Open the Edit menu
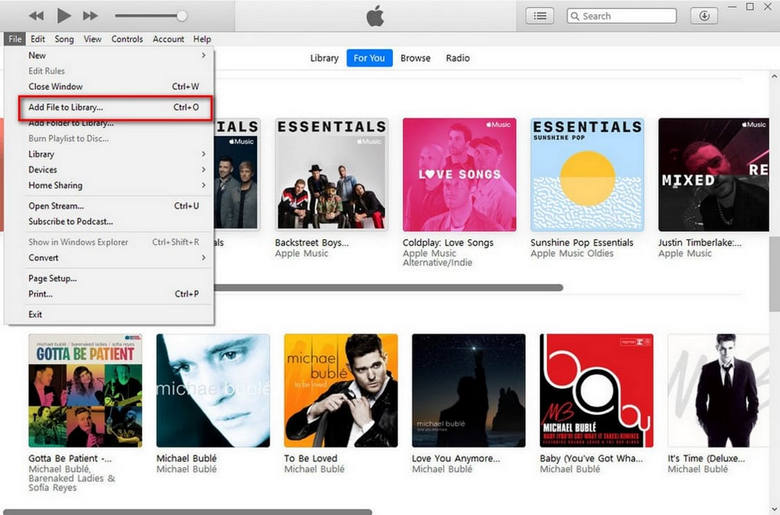 coord(37,39)
